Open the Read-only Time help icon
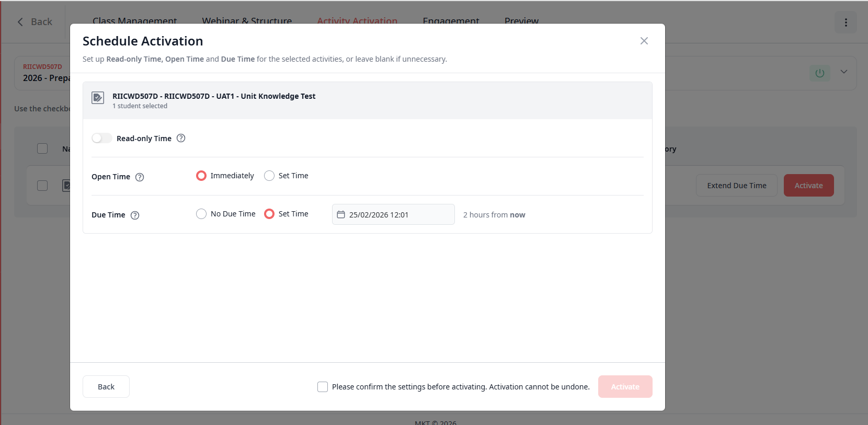Image resolution: width=868 pixels, height=425 pixels. pos(181,138)
